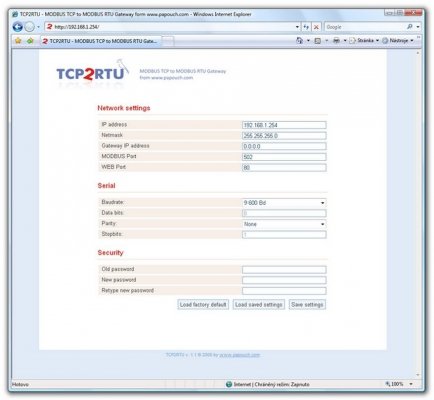
Task: Open a new blank tab
Action: 168,41
